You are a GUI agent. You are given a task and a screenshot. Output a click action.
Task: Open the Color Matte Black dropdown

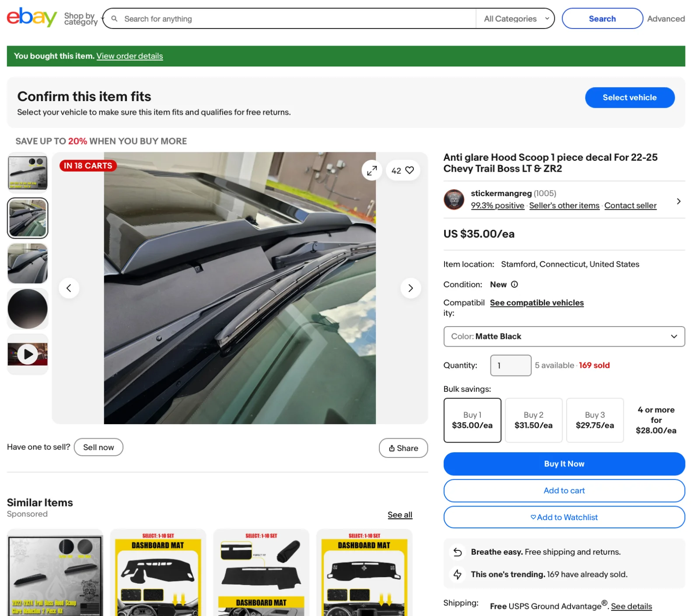pos(564,336)
